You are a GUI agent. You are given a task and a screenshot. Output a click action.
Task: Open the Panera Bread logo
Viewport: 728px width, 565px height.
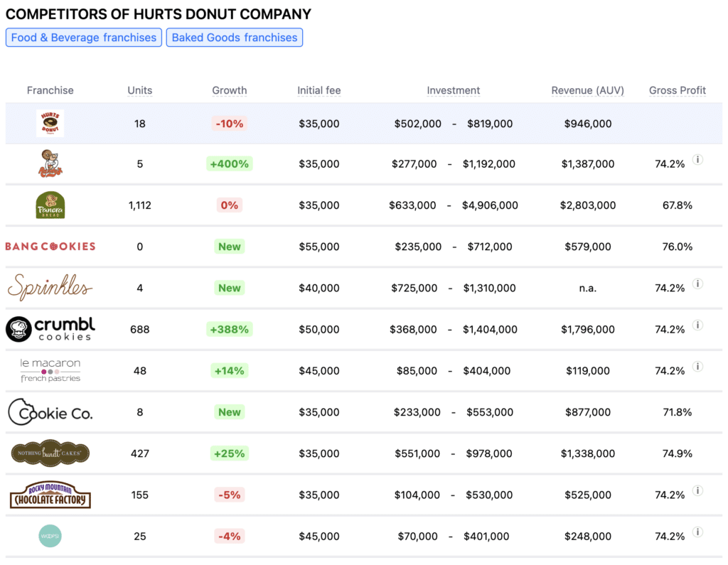pyautogui.click(x=50, y=205)
